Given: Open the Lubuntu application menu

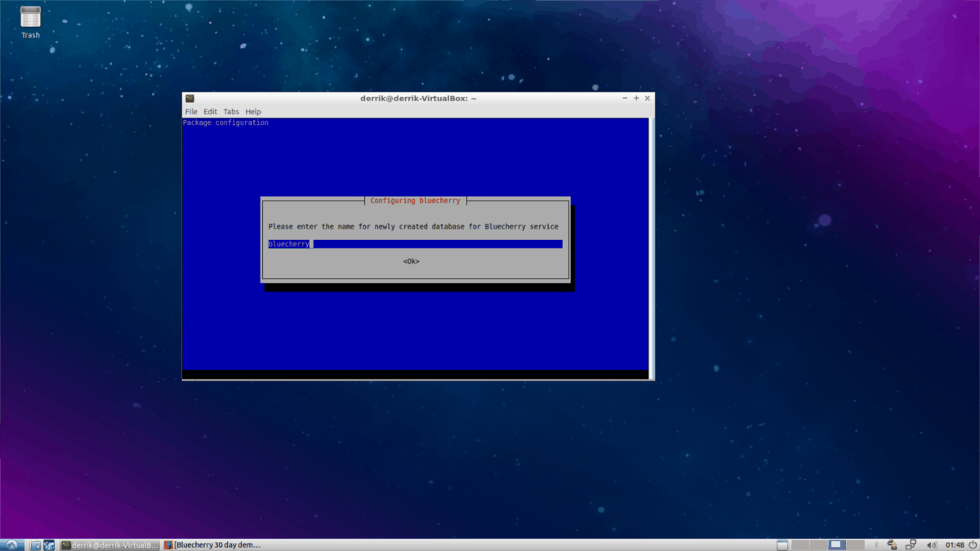Looking at the screenshot, I should [11, 544].
